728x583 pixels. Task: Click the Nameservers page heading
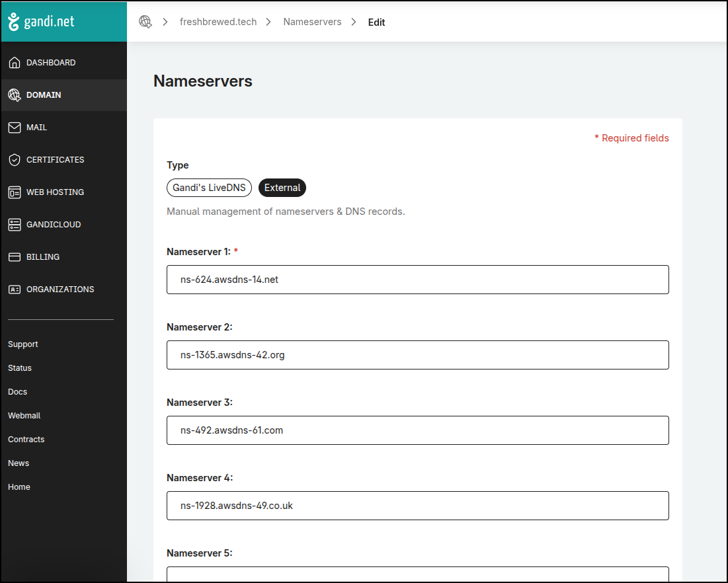[203, 81]
